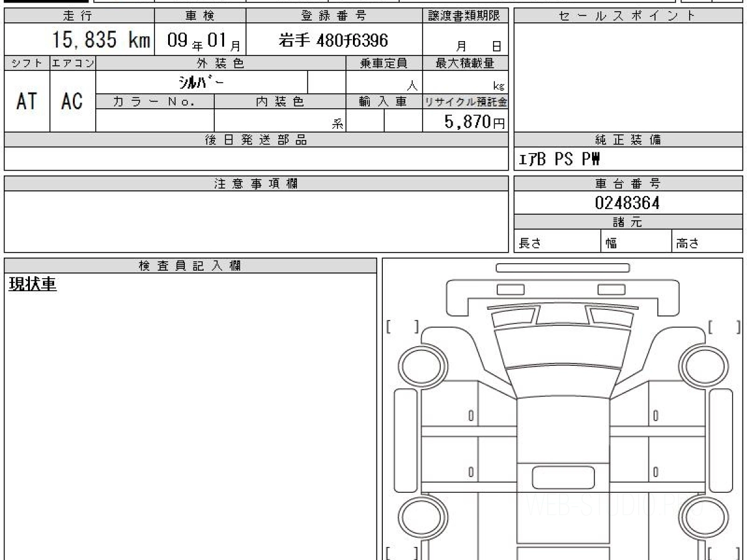The width and height of the screenshot is (747, 560).
Task: Click the エアコン column header
Action: pos(73,63)
